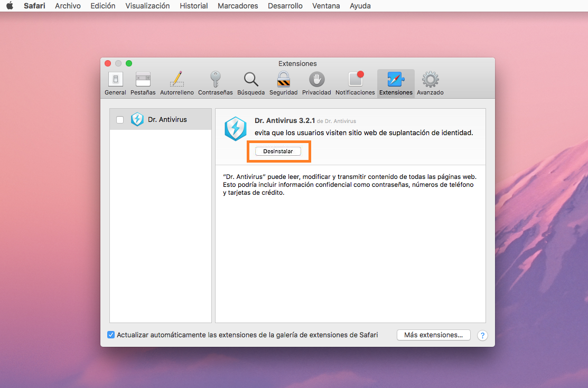Open the Archivo menu
588x388 pixels.
coord(68,6)
